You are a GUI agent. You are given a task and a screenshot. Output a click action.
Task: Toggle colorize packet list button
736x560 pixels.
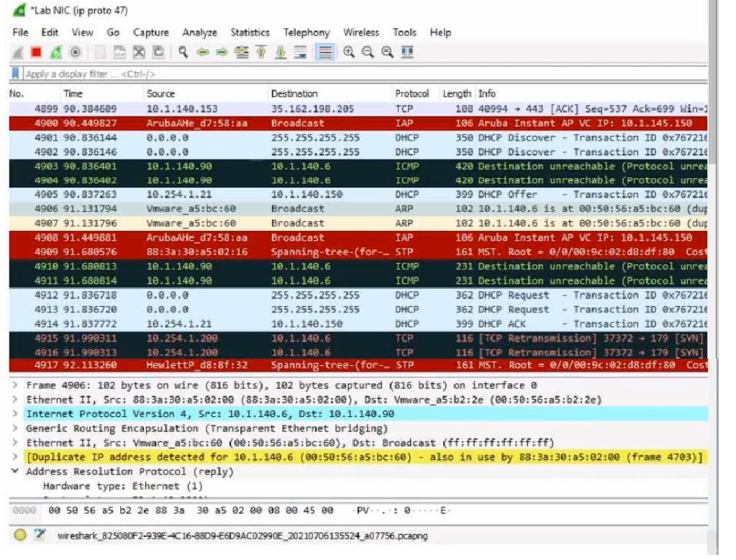pos(325,52)
